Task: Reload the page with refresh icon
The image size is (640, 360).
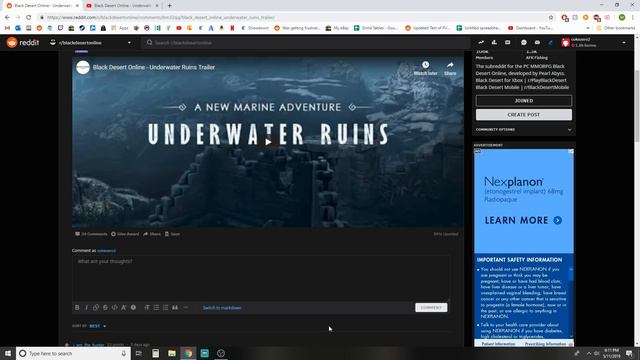Action: 29,18
